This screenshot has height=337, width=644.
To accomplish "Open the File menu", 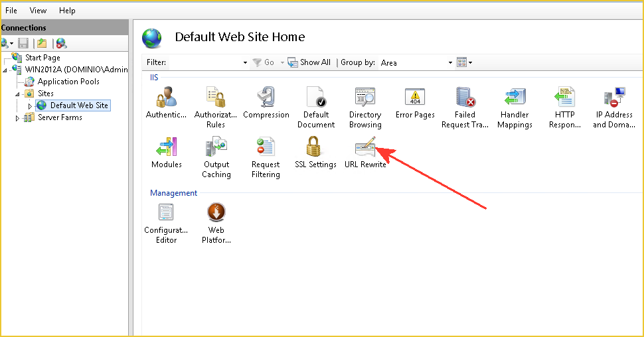I will [x=11, y=10].
